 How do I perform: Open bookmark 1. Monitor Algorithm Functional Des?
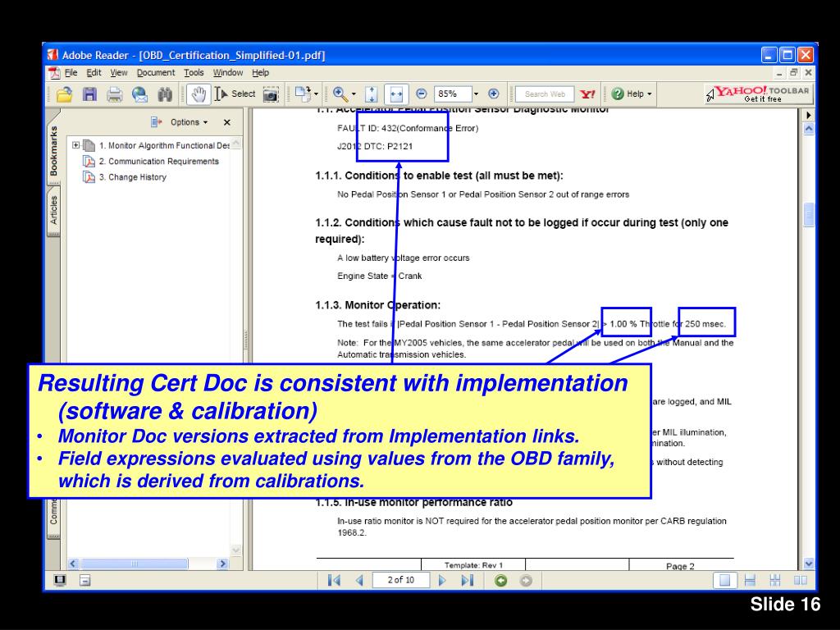click(163, 146)
